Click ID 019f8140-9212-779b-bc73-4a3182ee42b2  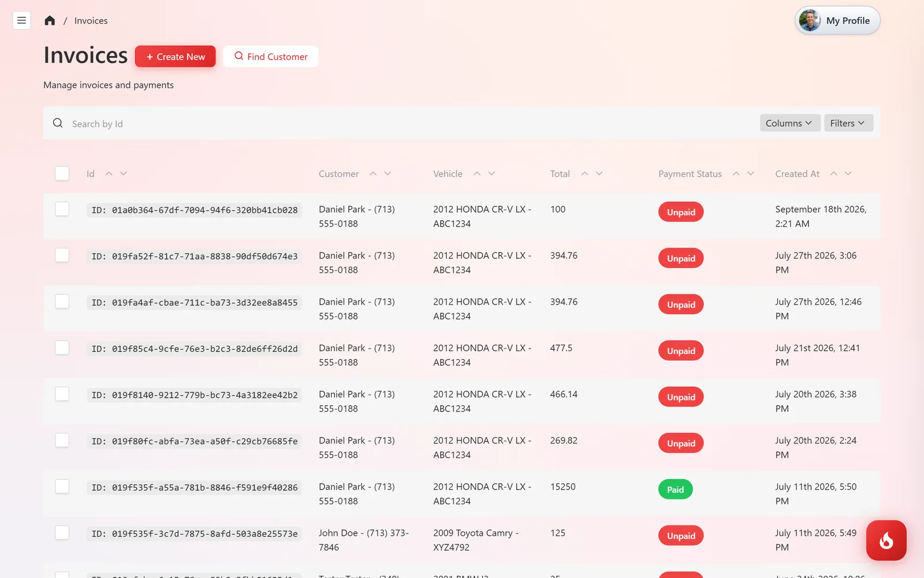195,395
